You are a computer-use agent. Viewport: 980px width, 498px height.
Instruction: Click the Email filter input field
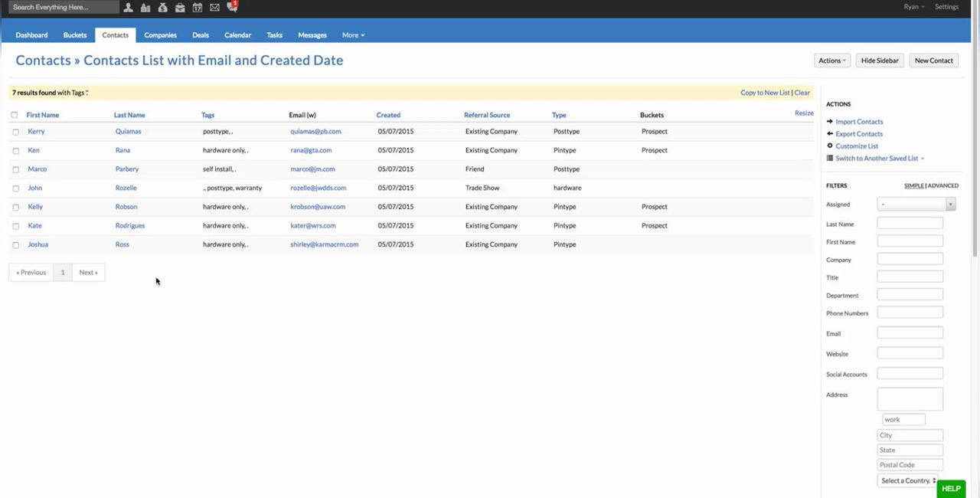(910, 333)
